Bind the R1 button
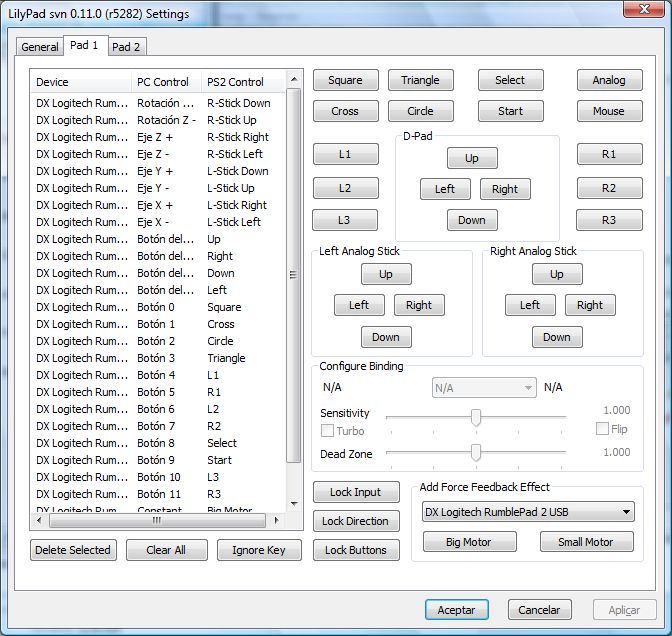 (609, 154)
